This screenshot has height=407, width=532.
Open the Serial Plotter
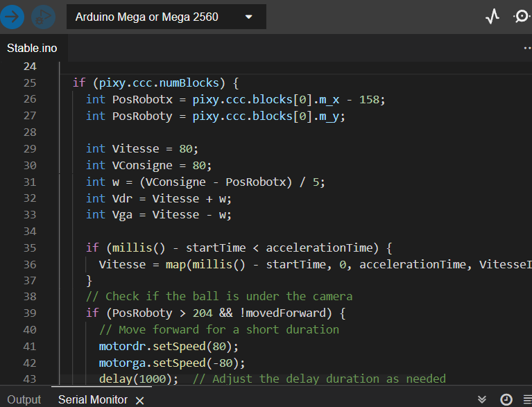[492, 17]
